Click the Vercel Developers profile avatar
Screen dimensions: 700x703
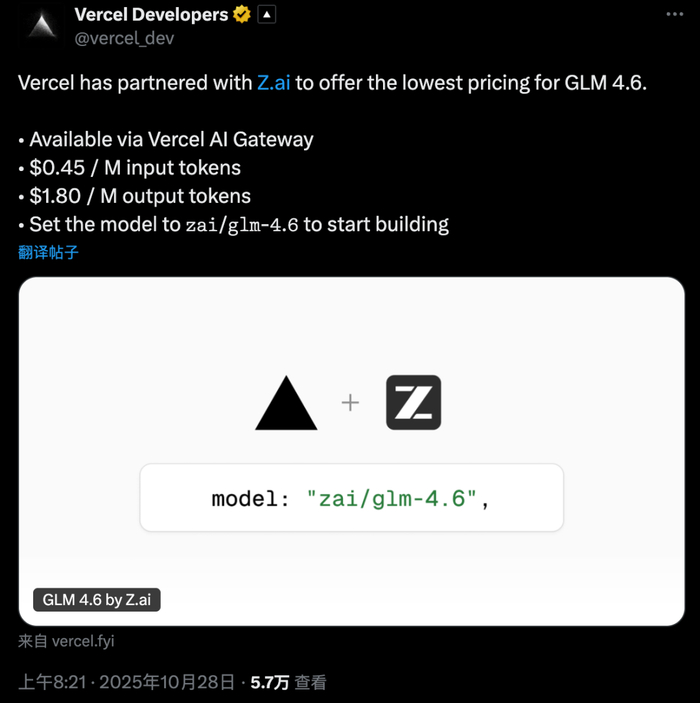43,25
